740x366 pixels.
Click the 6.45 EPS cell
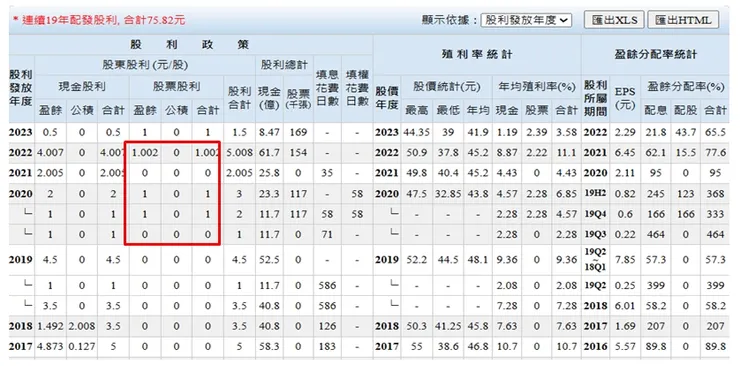click(625, 153)
